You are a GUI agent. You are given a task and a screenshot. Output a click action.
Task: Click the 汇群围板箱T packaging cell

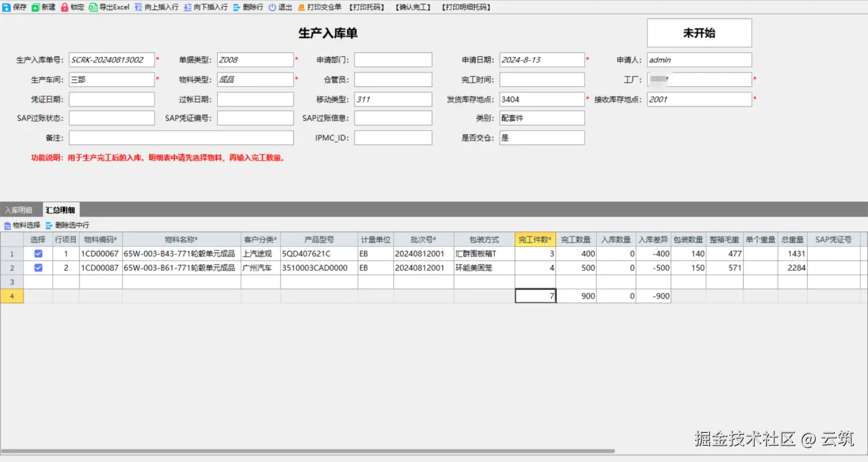[484, 254]
